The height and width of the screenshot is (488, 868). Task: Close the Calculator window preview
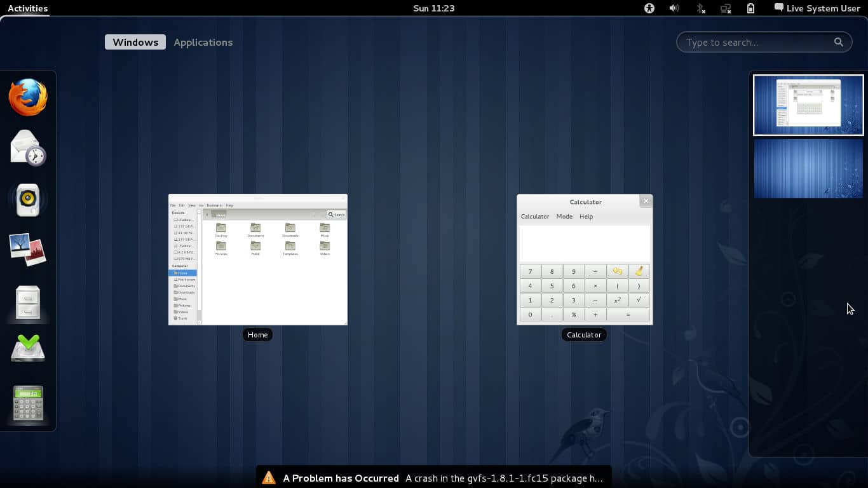coord(646,201)
